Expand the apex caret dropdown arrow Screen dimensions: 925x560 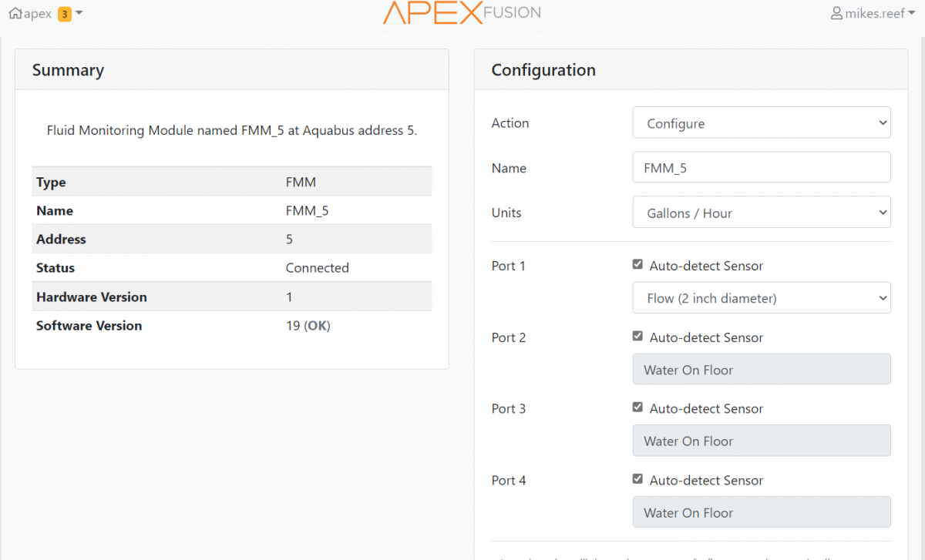coord(80,14)
